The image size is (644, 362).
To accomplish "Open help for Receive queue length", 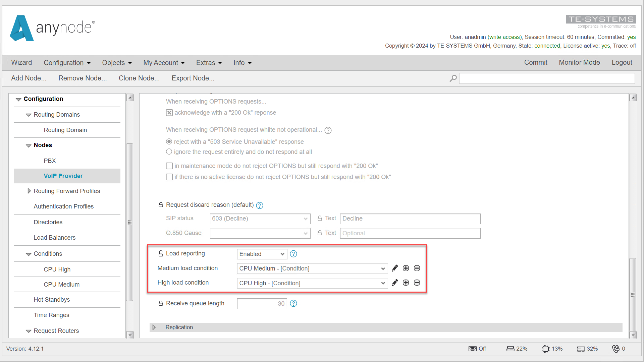I will [x=293, y=303].
